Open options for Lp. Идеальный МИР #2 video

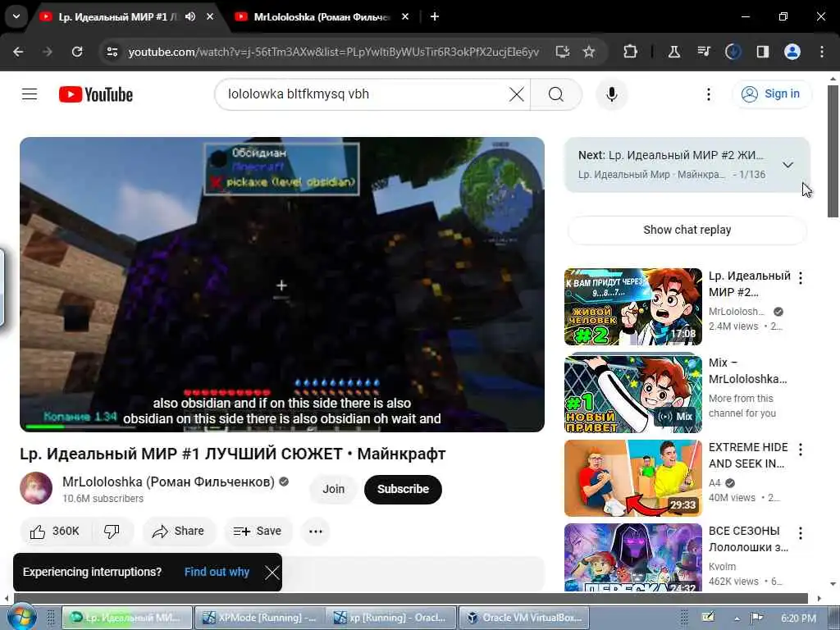801,277
